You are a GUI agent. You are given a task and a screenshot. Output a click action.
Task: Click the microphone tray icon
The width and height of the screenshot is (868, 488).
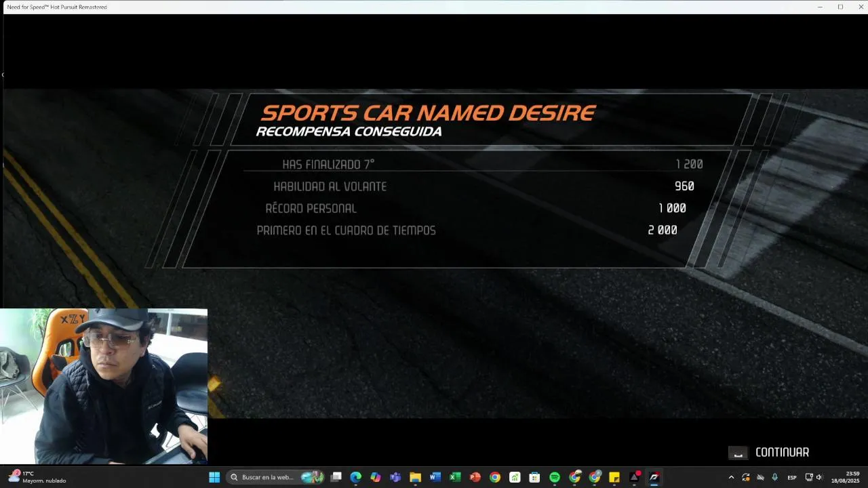click(774, 477)
